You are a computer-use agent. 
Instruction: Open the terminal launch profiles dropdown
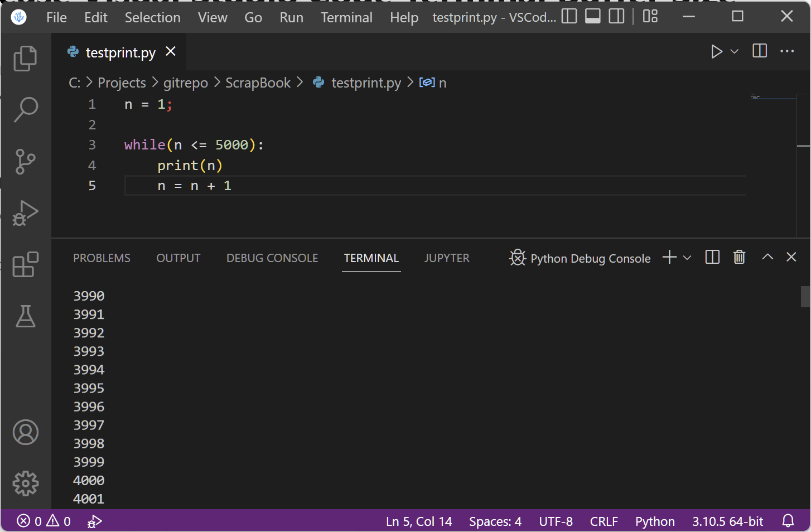(x=687, y=258)
